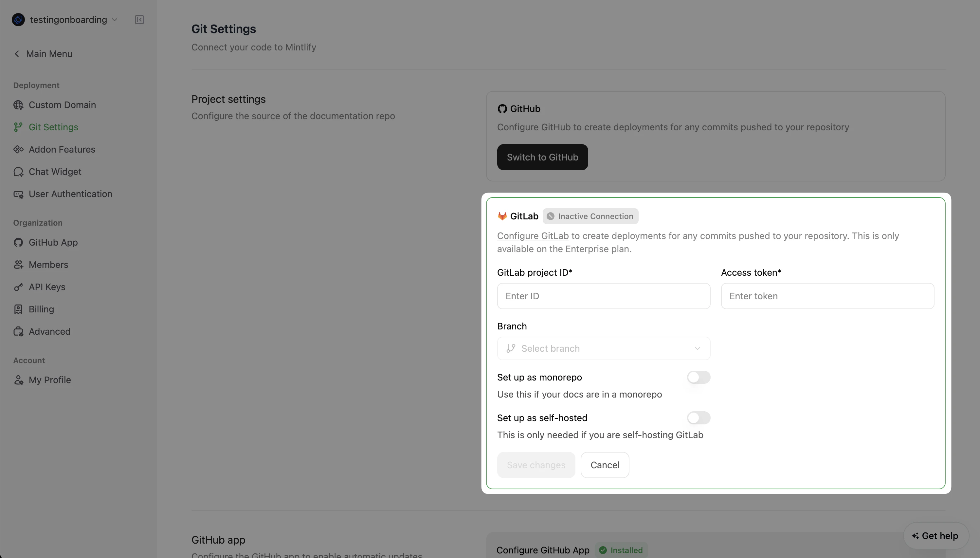The image size is (980, 558).
Task: Click the Switch to GitHub button
Action: click(x=542, y=157)
